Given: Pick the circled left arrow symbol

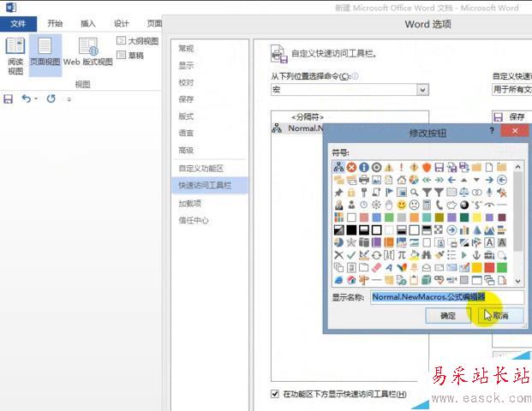Looking at the screenshot, I should pyautogui.click(x=501, y=180).
